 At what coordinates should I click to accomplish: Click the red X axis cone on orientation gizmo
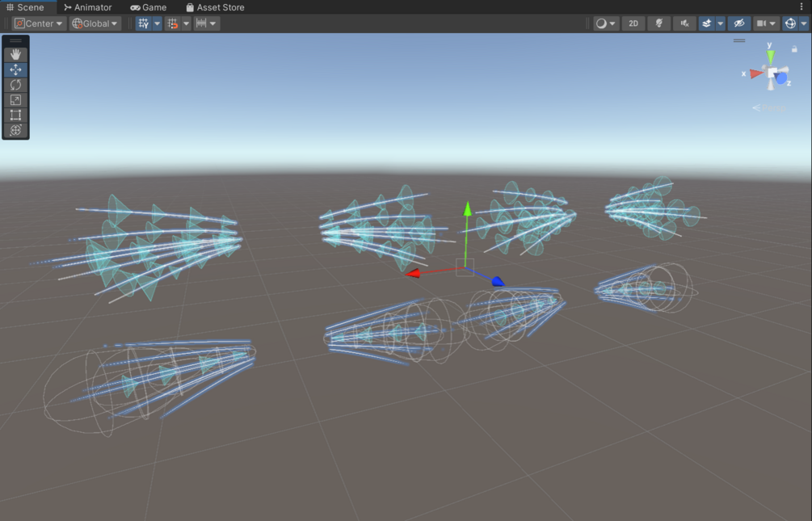coord(756,74)
